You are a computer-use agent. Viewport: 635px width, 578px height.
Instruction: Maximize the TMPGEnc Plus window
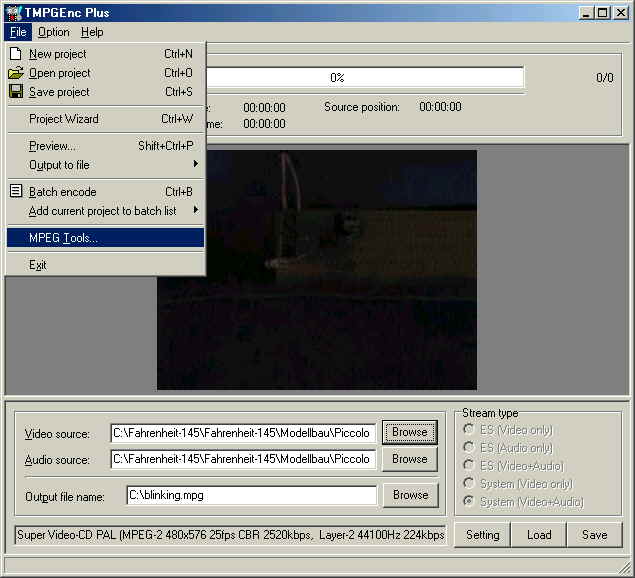pyautogui.click(x=602, y=13)
